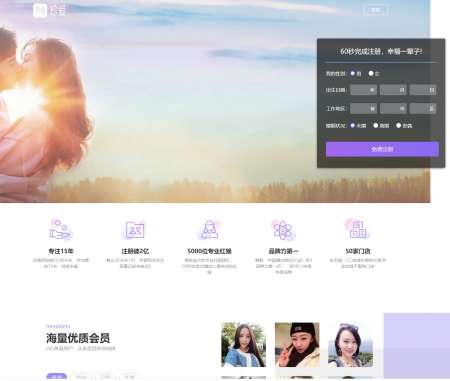Choose the widowed marital status radio button

[398, 125]
